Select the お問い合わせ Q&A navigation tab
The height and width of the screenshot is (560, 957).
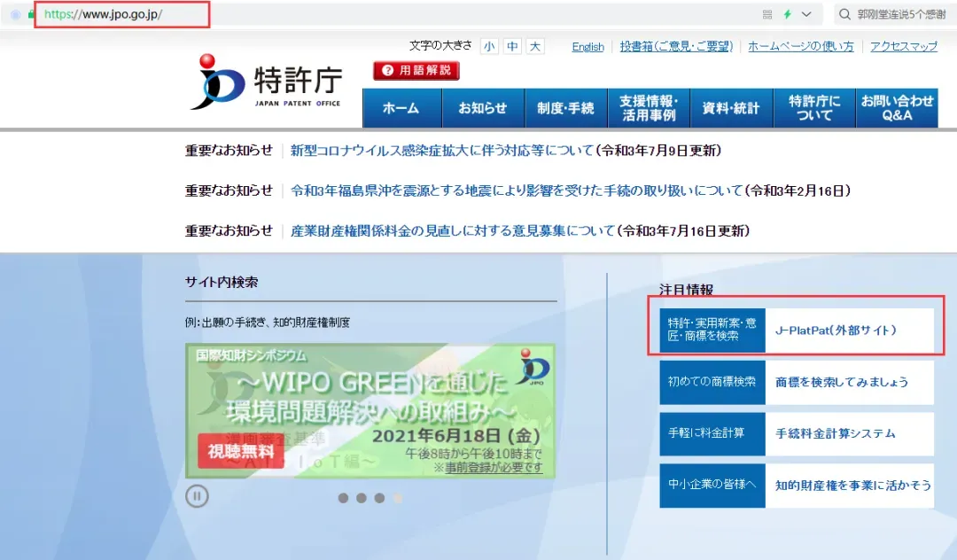(897, 108)
